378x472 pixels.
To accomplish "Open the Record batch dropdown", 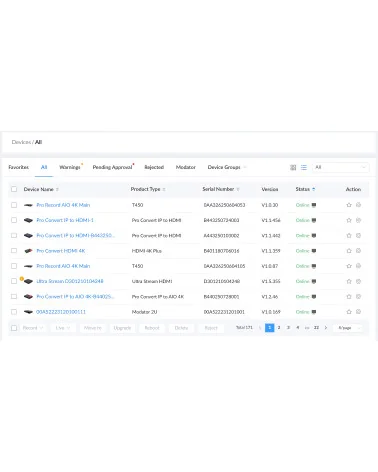I will (x=33, y=328).
